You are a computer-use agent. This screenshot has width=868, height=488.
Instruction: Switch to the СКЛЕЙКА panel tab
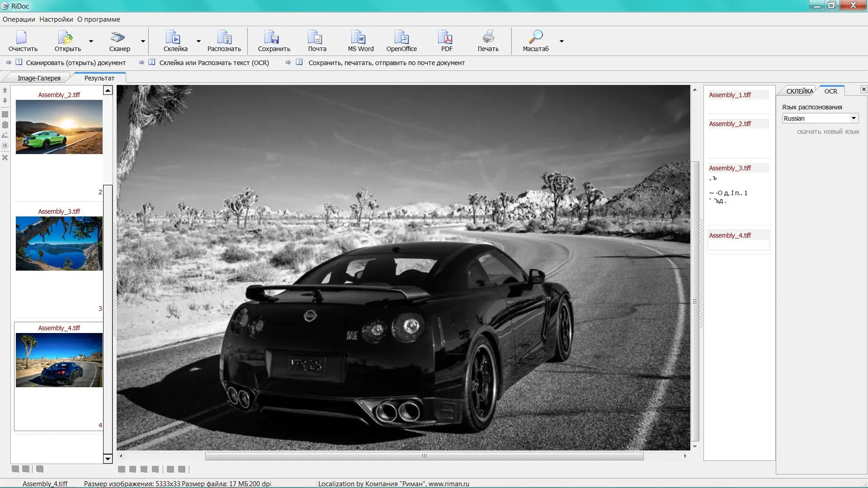(x=799, y=91)
